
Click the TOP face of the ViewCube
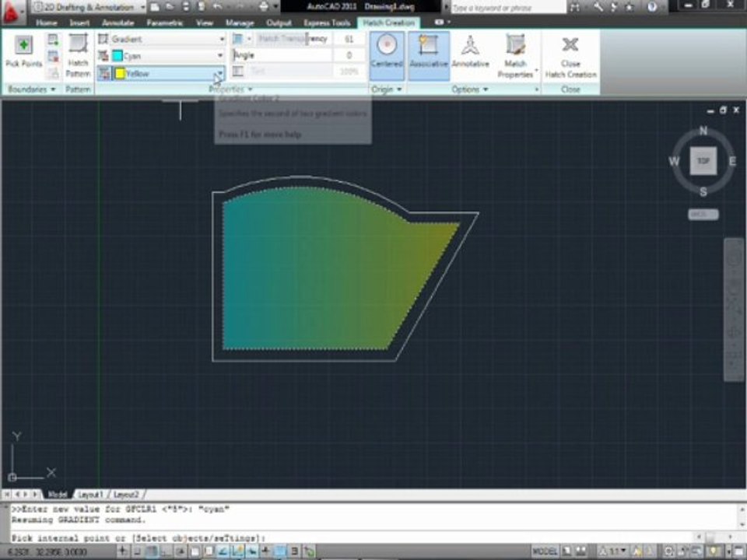(703, 161)
